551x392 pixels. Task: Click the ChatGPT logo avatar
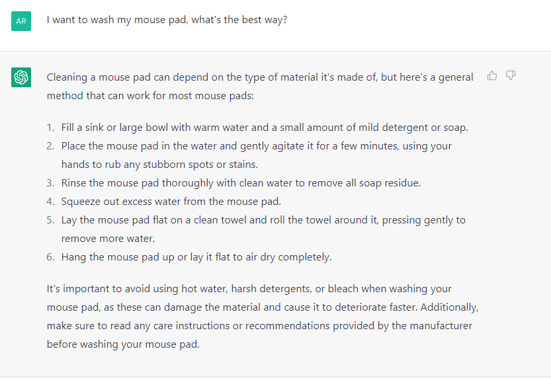[x=21, y=77]
